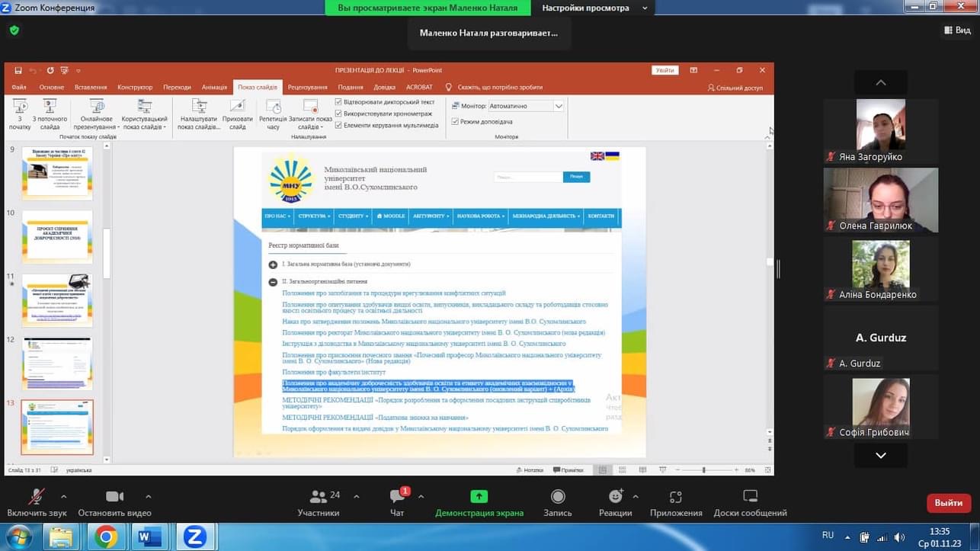Toggle 'Використовувати хронометраж' checkbox
The height and width of the screenshot is (551, 980).
pos(339,114)
